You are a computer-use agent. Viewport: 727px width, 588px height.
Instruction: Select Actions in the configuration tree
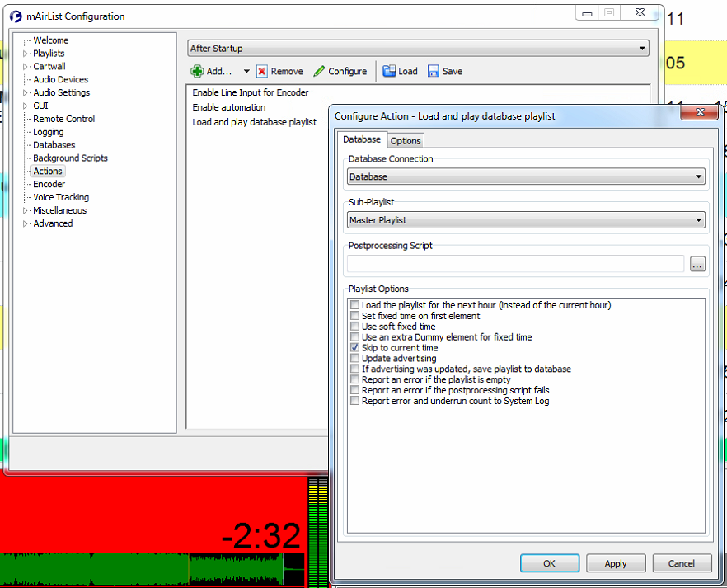[x=47, y=171]
